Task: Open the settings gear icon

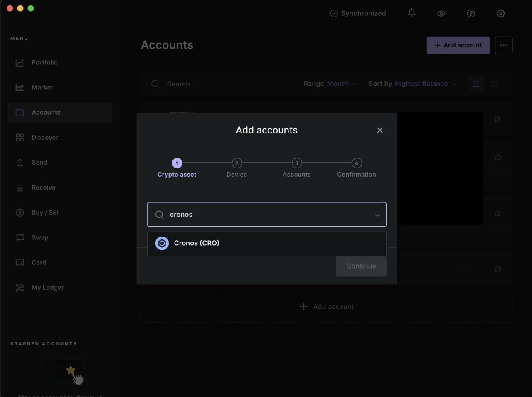Action: click(501, 13)
